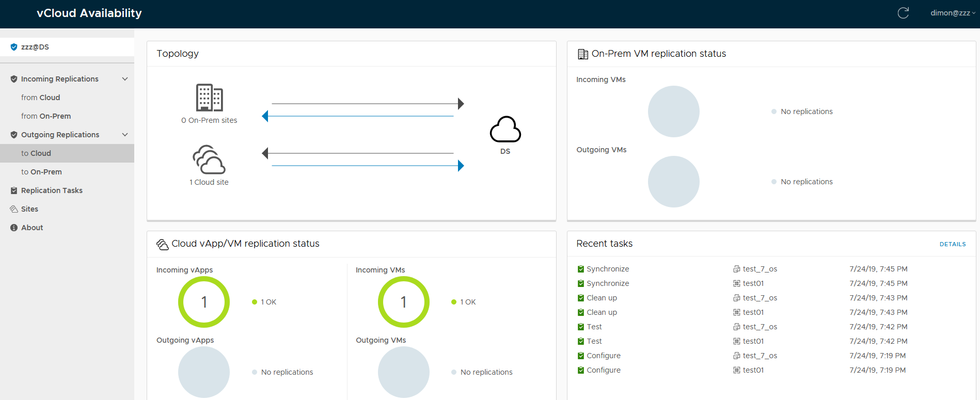This screenshot has height=400, width=980.
Task: Click status icon of Synchronize test_7_os task
Action: [581, 269]
